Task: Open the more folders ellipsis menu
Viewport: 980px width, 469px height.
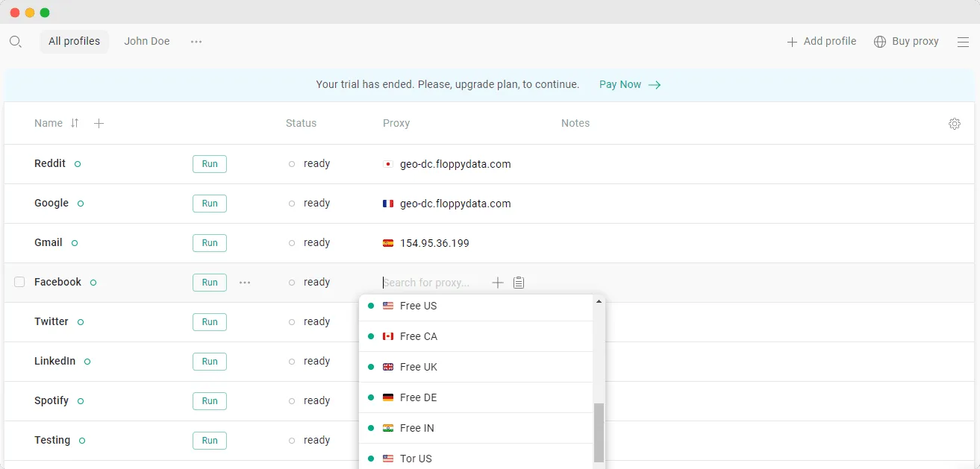Action: pyautogui.click(x=196, y=42)
